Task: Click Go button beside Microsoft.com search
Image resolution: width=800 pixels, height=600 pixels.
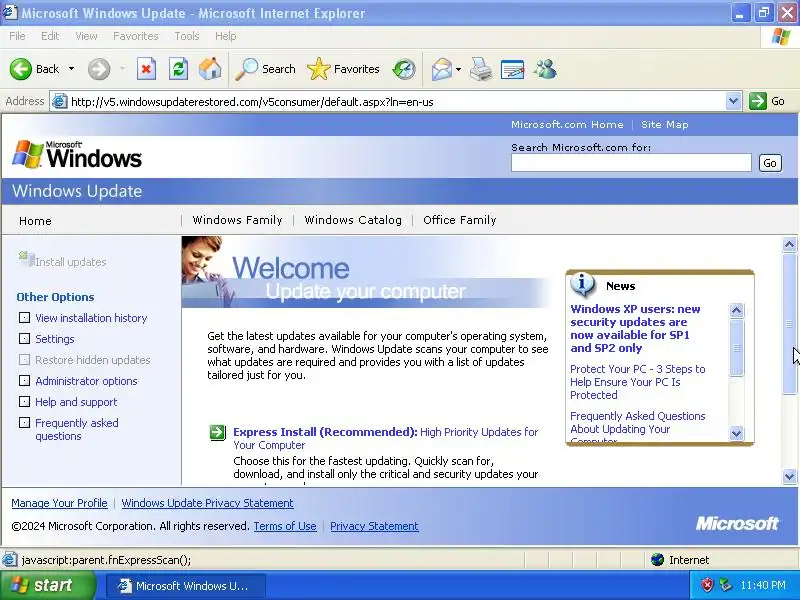Action: [770, 163]
